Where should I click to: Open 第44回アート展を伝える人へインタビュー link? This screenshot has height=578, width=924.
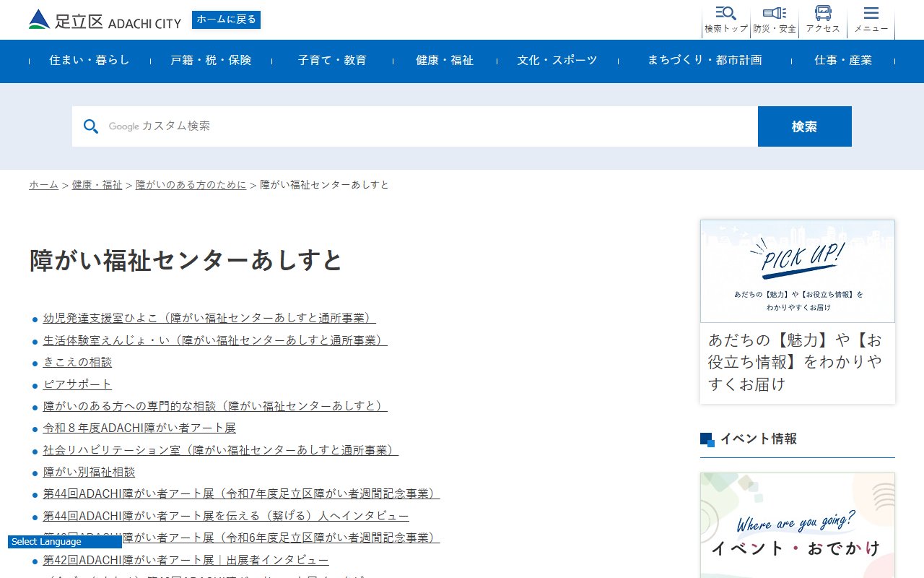[226, 516]
